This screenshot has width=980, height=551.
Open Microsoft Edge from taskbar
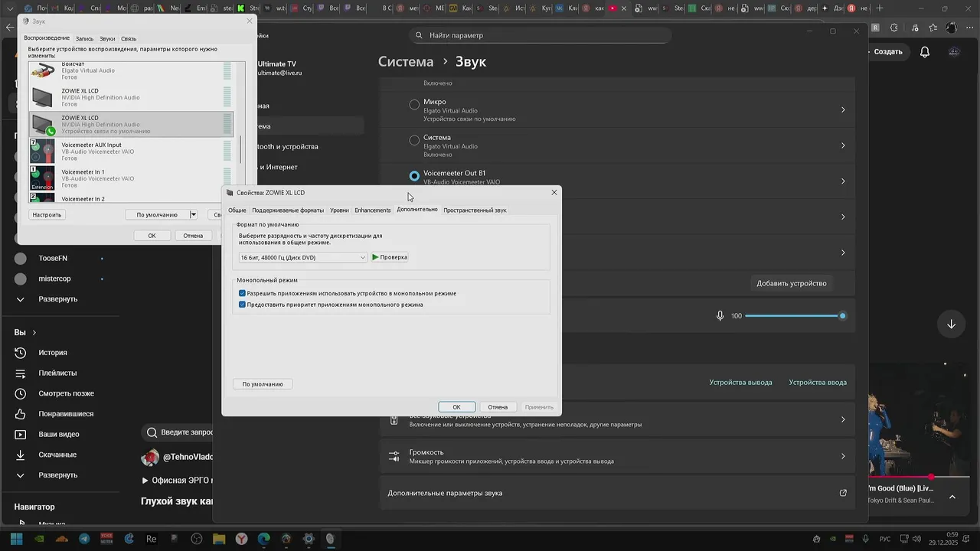(264, 539)
